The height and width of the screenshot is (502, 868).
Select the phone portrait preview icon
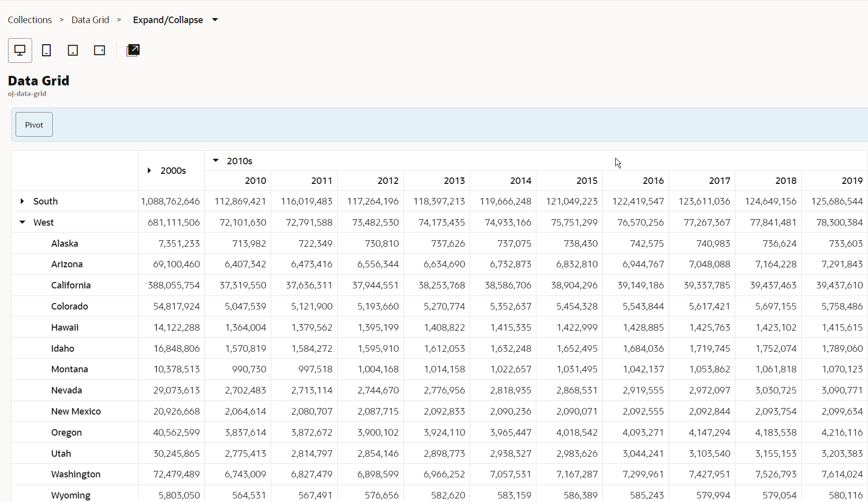click(46, 50)
